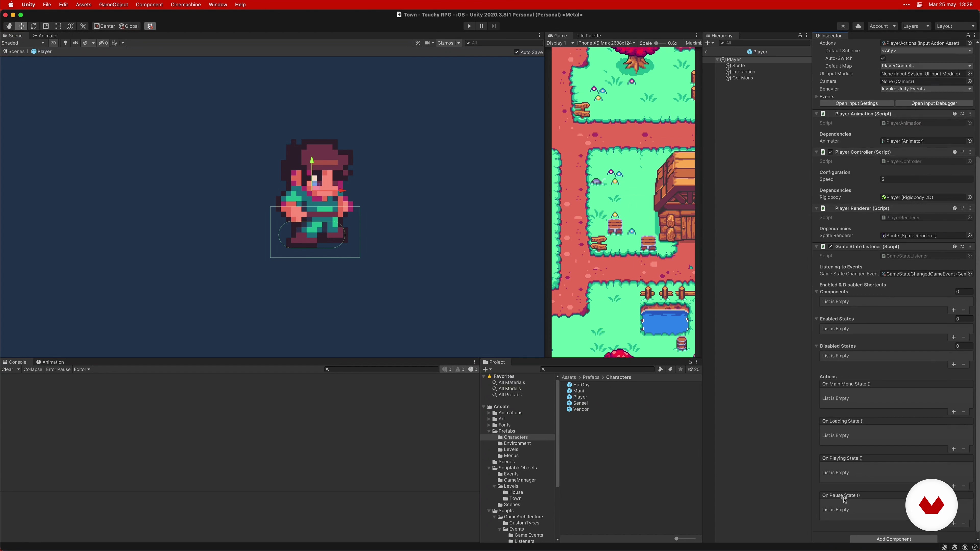Click Open Input Debugger button

934,103
